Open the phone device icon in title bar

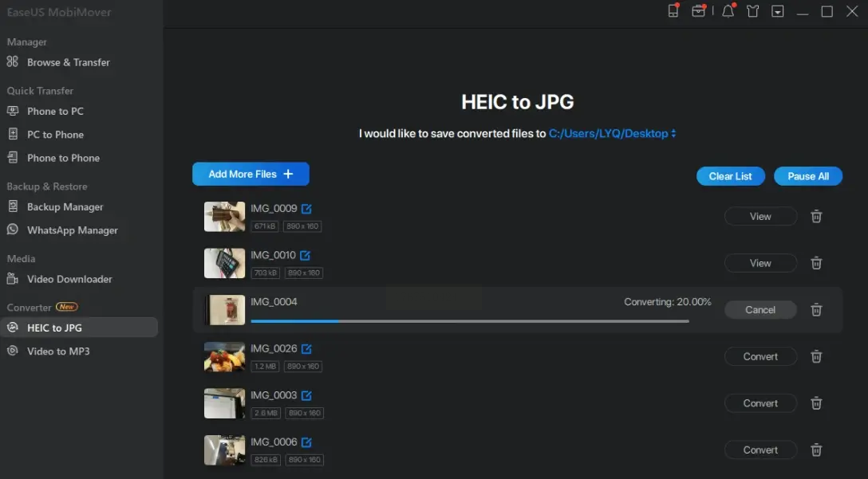pyautogui.click(x=673, y=10)
